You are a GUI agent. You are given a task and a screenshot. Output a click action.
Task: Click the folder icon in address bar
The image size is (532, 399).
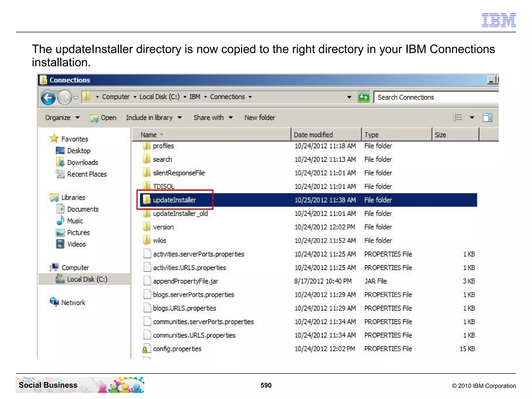[87, 97]
